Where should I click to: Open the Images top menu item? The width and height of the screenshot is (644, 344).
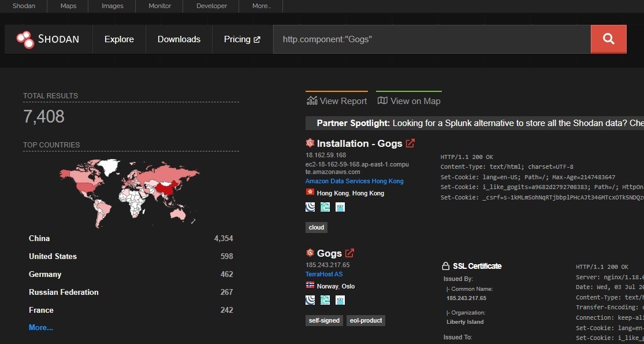[112, 6]
